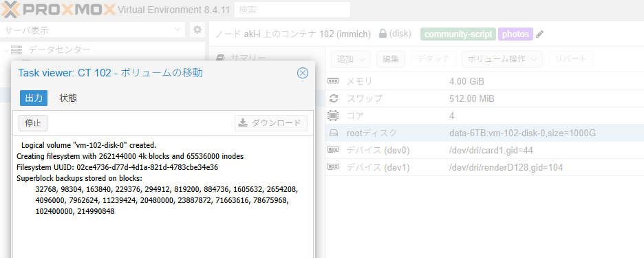Click the datacenter server icon
Screen dimensions: 644x258
coord(17,50)
